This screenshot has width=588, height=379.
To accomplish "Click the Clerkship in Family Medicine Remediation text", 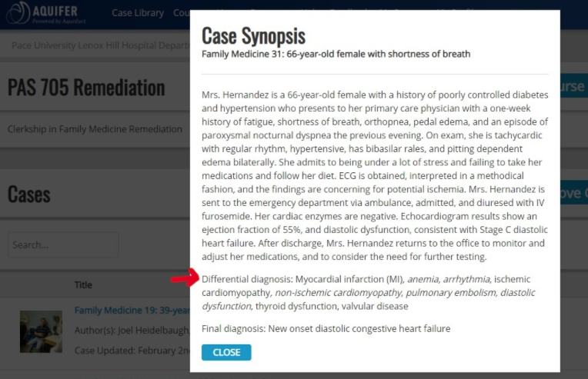I will click(x=95, y=129).
